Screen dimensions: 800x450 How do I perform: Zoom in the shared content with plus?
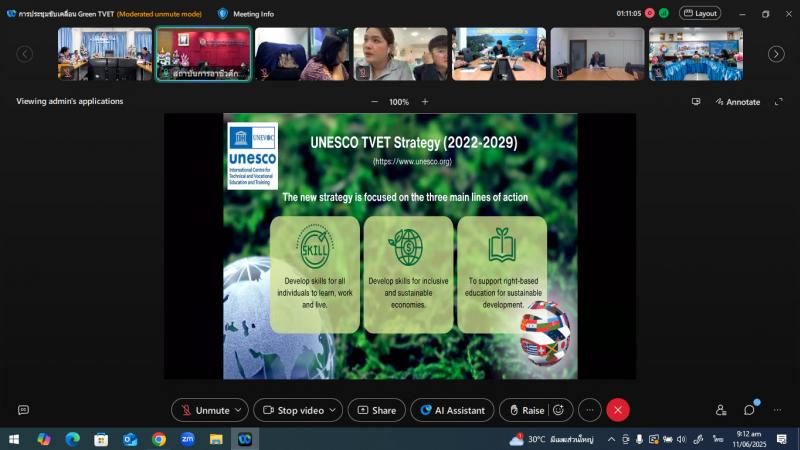pos(425,102)
